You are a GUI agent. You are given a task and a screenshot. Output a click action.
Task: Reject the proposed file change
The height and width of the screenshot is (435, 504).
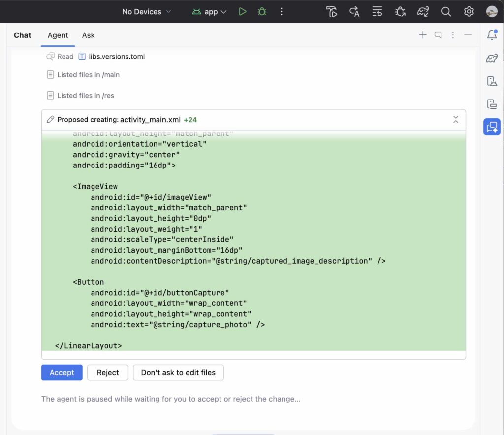pos(108,373)
